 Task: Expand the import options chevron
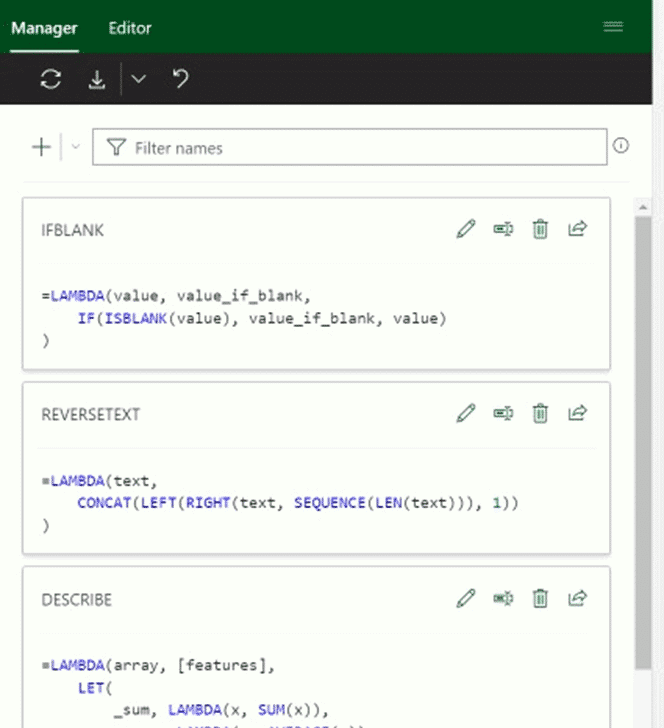(138, 80)
